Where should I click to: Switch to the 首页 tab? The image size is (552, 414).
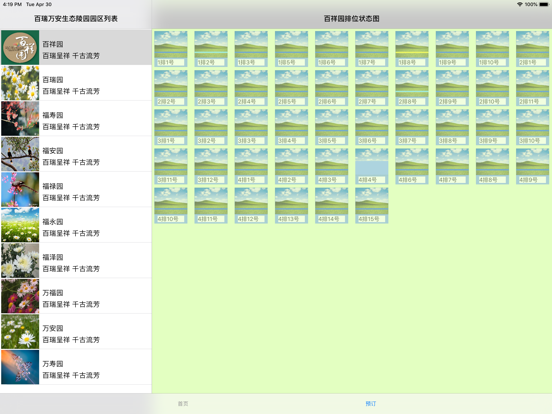[183, 403]
